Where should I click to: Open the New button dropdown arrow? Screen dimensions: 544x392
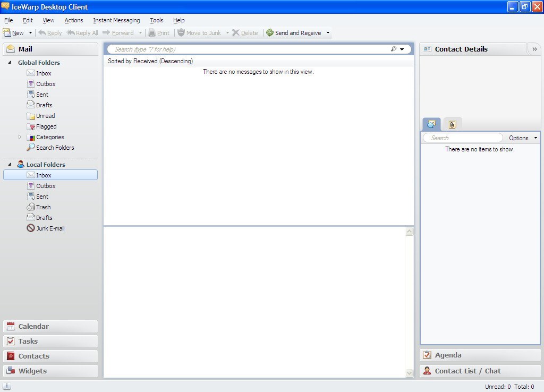coord(30,33)
